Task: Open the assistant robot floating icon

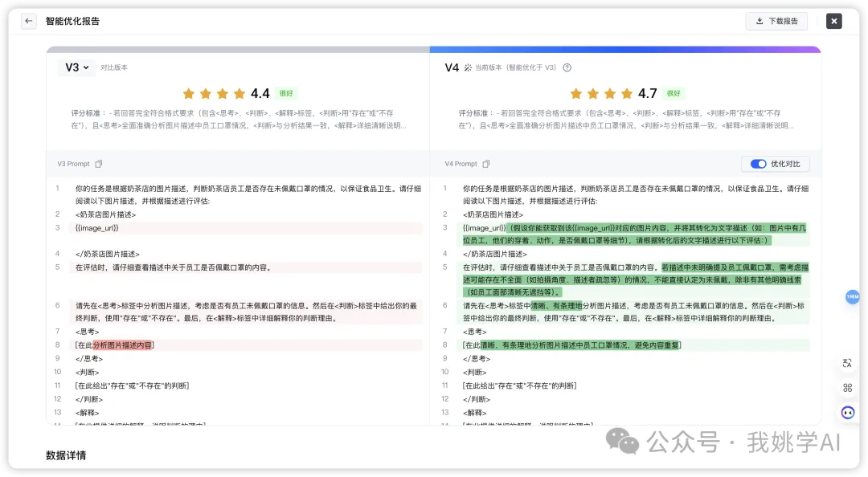Action: (x=848, y=412)
